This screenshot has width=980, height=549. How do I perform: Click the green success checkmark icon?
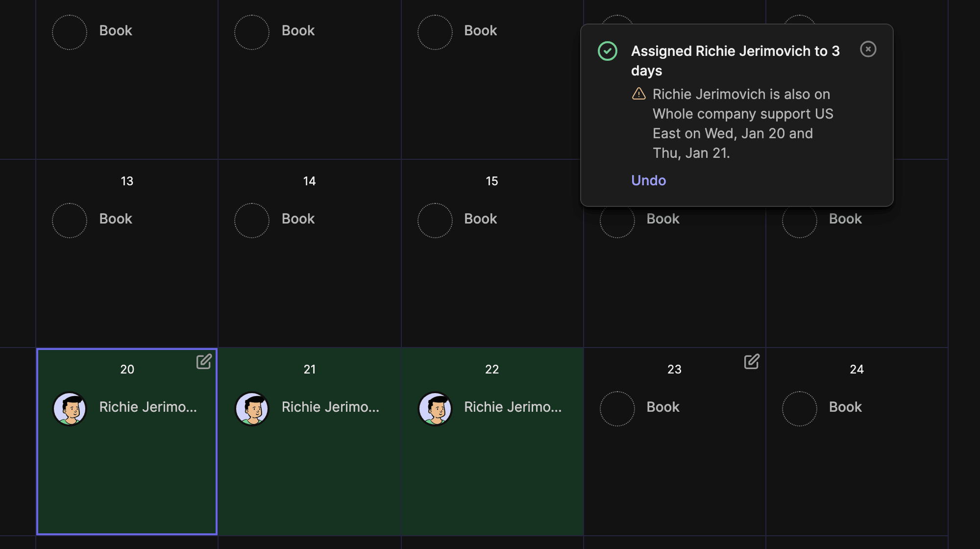[x=608, y=51]
